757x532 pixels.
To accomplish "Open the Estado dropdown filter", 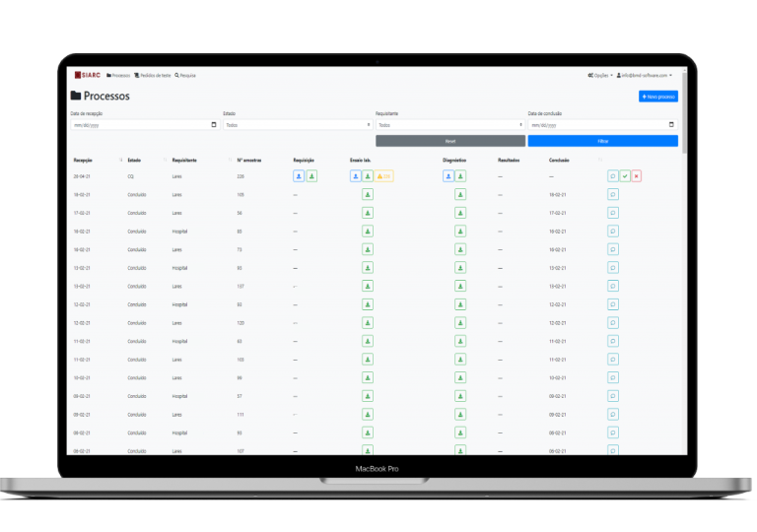I will (297, 125).
